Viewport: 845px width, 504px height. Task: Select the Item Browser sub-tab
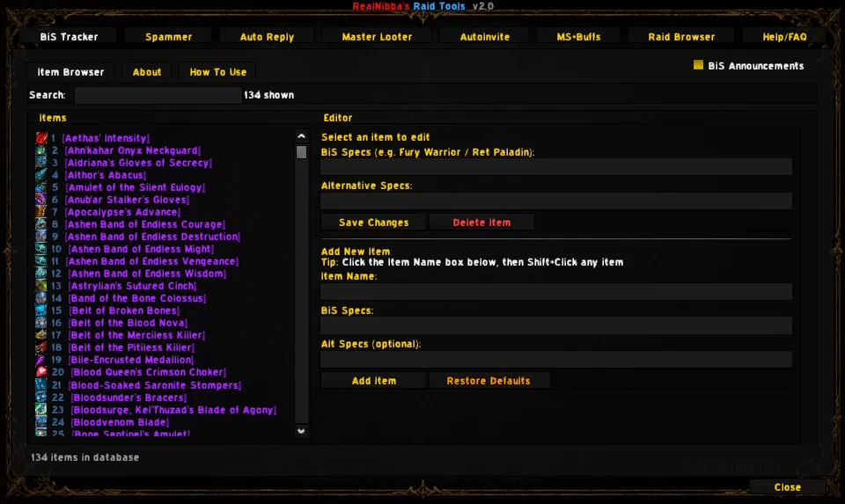click(70, 71)
